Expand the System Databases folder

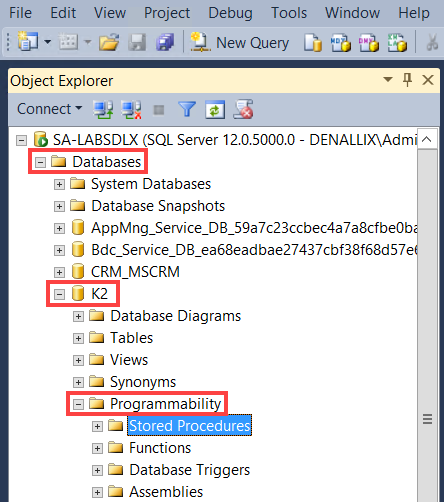pos(59,184)
